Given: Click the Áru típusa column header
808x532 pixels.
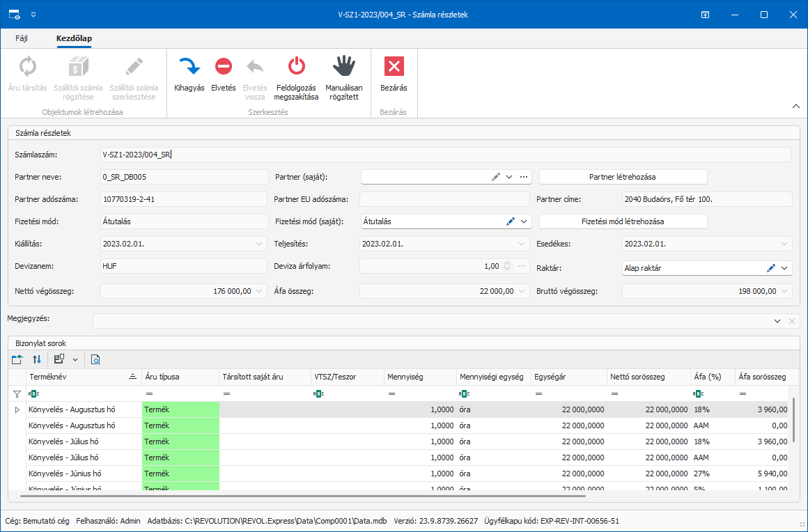Looking at the screenshot, I should click(180, 377).
